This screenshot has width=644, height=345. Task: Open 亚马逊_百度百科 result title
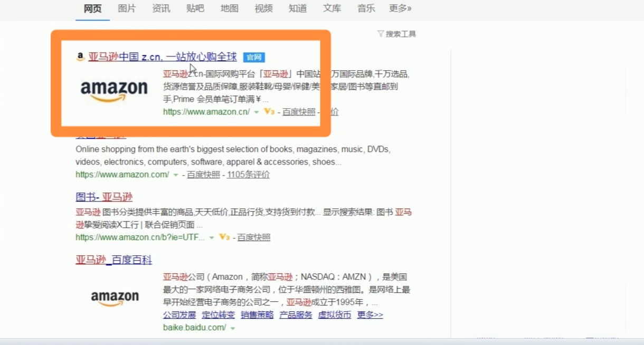pos(114,260)
